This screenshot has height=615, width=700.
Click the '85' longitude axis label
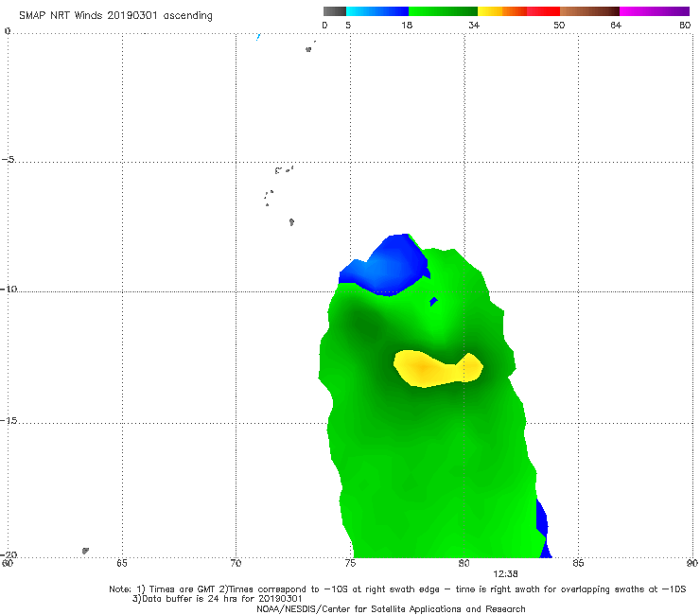point(578,563)
